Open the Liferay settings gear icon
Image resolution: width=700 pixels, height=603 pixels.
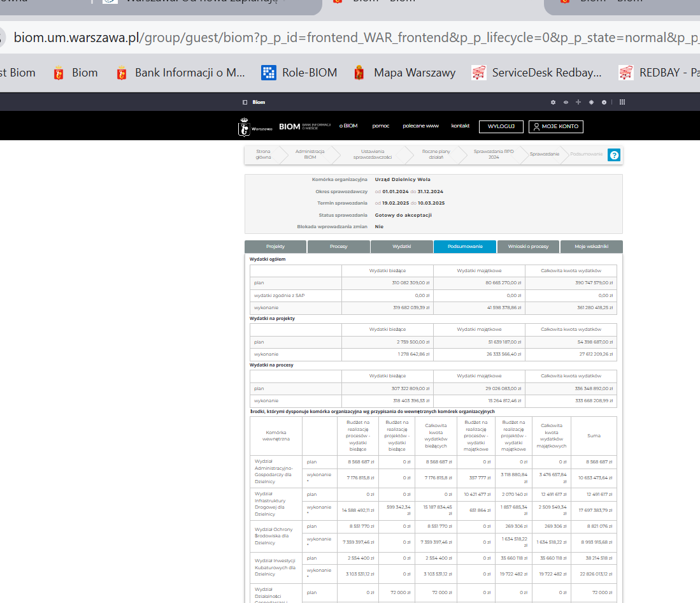pos(553,102)
